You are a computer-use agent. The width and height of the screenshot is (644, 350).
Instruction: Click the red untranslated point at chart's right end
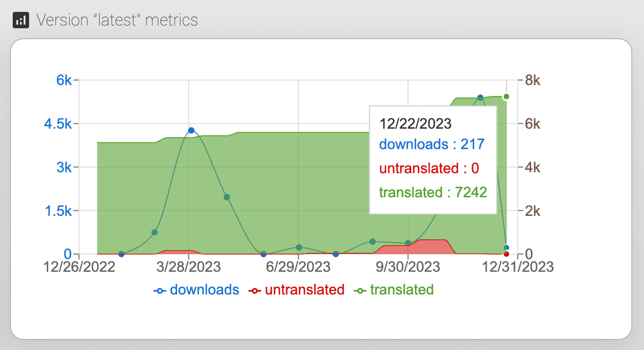click(x=507, y=254)
